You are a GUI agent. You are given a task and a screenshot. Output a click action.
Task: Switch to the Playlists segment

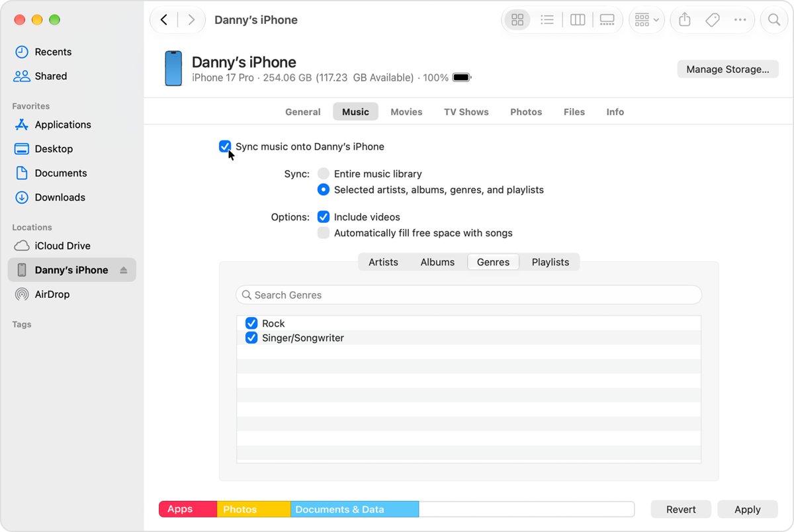click(x=551, y=262)
